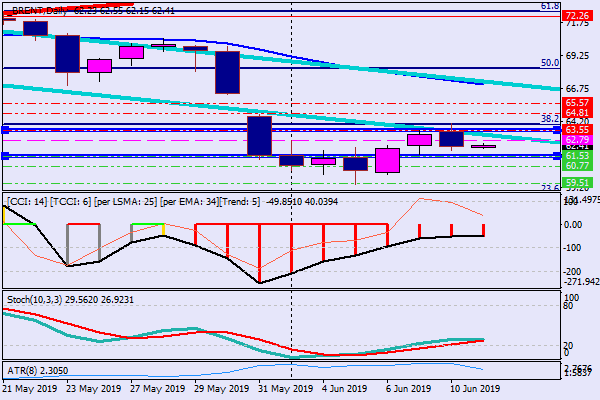
Task: Click the magenta candle near 23 May 2019
Action: tap(99, 65)
